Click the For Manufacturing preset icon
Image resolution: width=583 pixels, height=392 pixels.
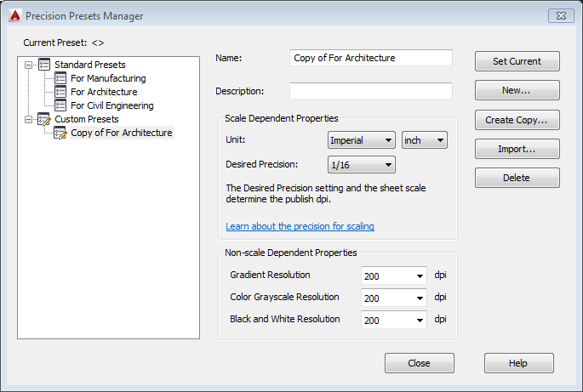(x=60, y=78)
